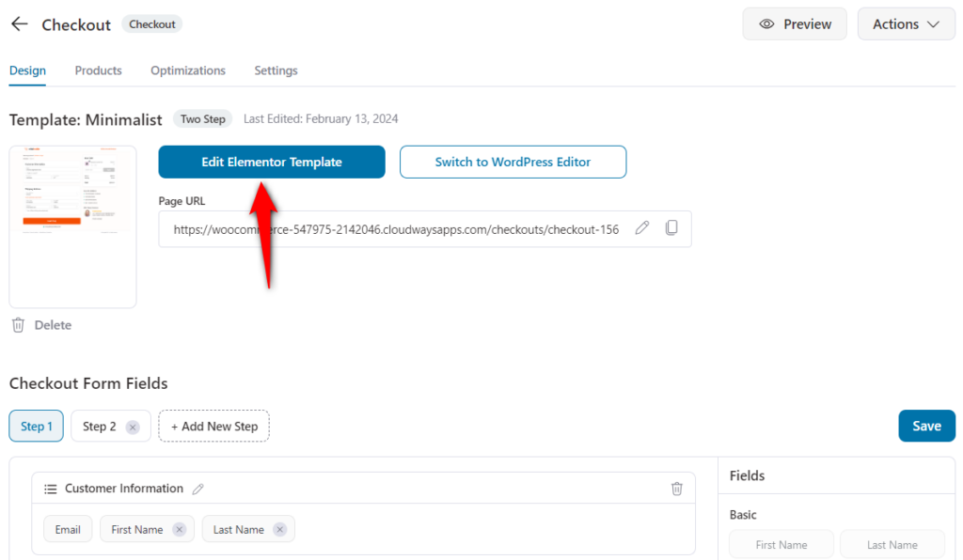
Task: Switch to the Products tab
Action: coord(98,70)
